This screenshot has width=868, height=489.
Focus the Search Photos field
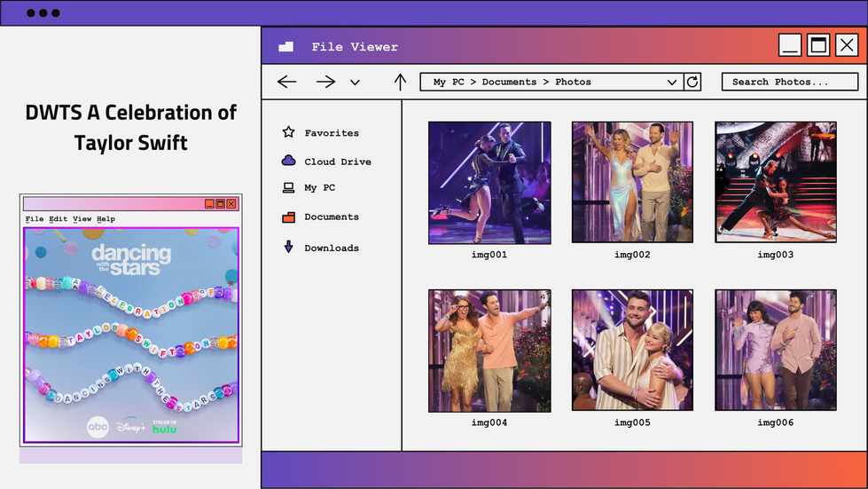tap(790, 82)
